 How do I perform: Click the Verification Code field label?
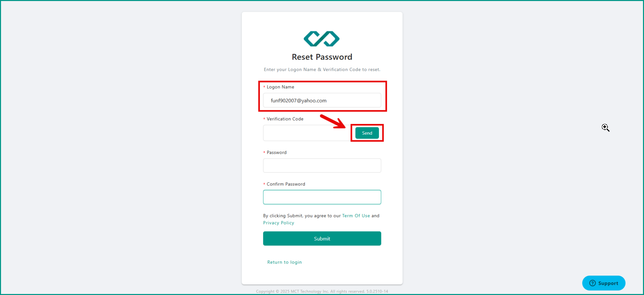[x=285, y=119]
